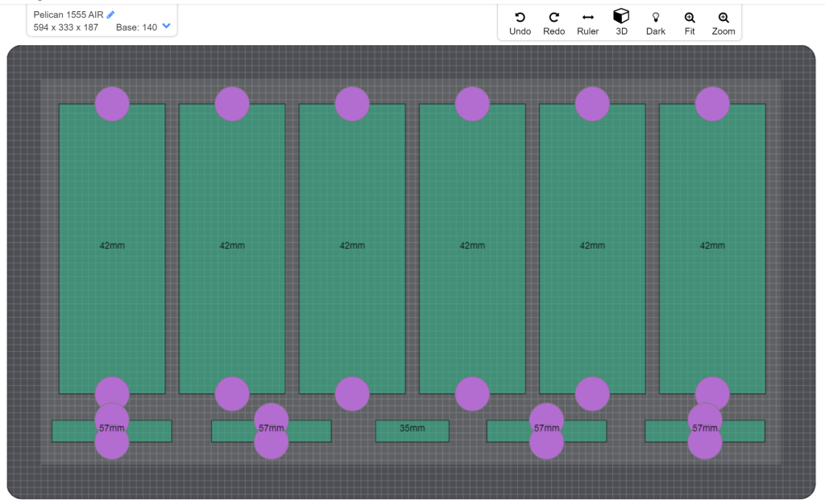Select purple notch atop leftmost 42mm pocket
825x504 pixels.
click(x=112, y=104)
